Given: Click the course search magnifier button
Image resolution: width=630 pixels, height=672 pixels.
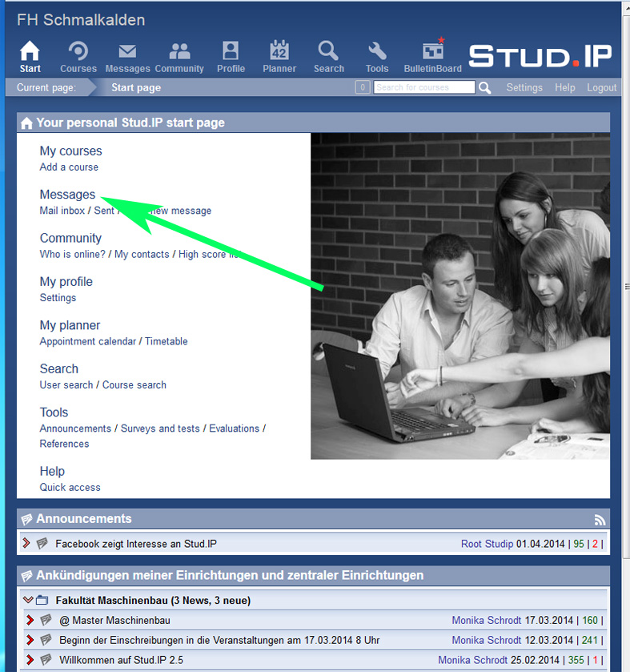Looking at the screenshot, I should tap(485, 87).
